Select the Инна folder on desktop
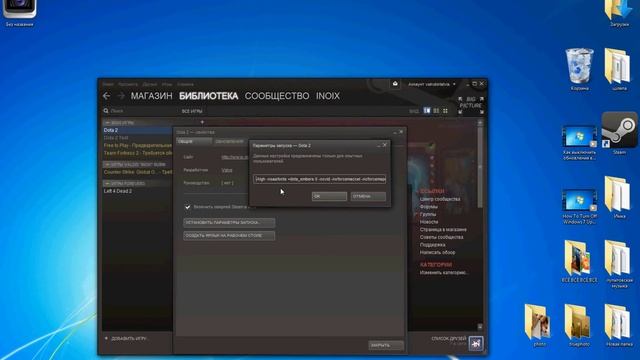The width and height of the screenshot is (640, 360). [619, 198]
